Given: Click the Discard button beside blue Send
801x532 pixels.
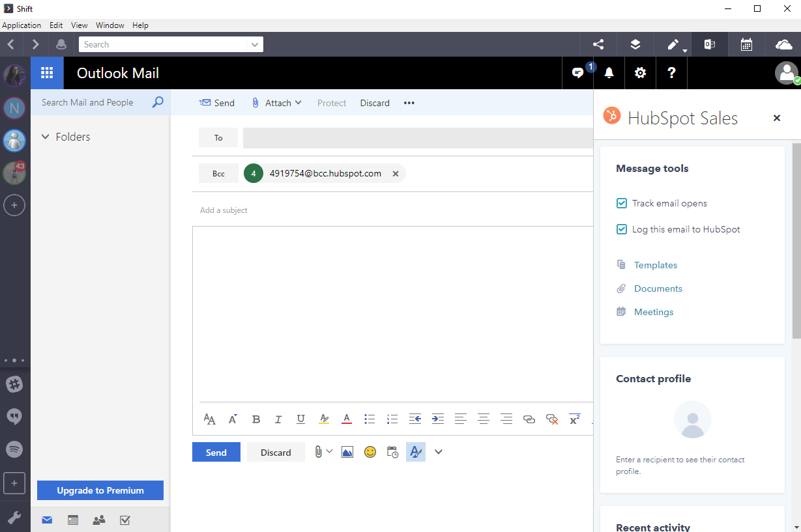Looking at the screenshot, I should pos(276,453).
